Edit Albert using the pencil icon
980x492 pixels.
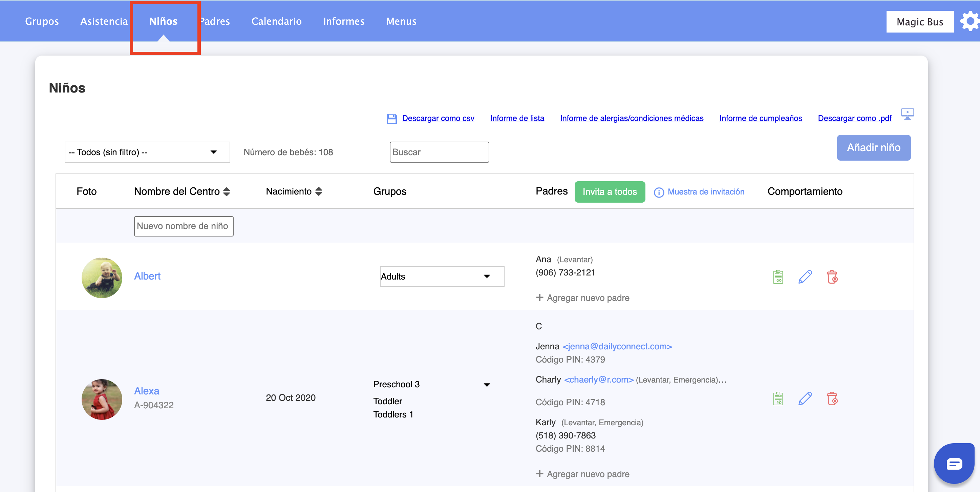pyautogui.click(x=805, y=277)
